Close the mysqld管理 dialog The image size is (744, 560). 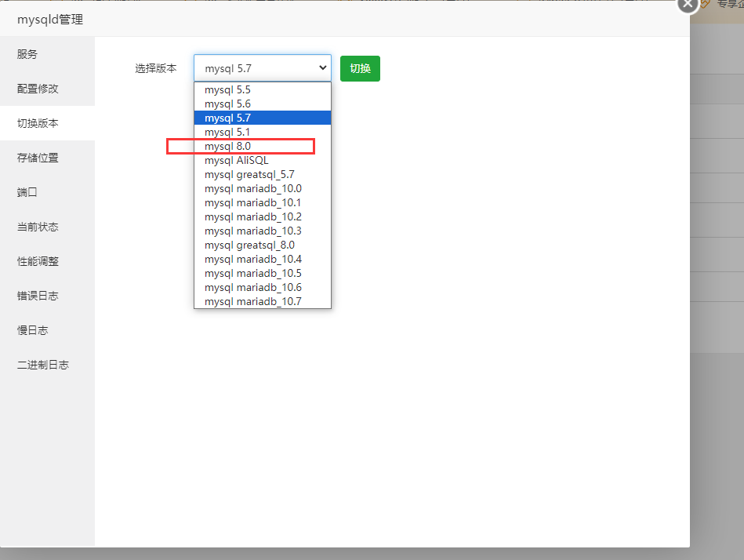[x=688, y=5]
